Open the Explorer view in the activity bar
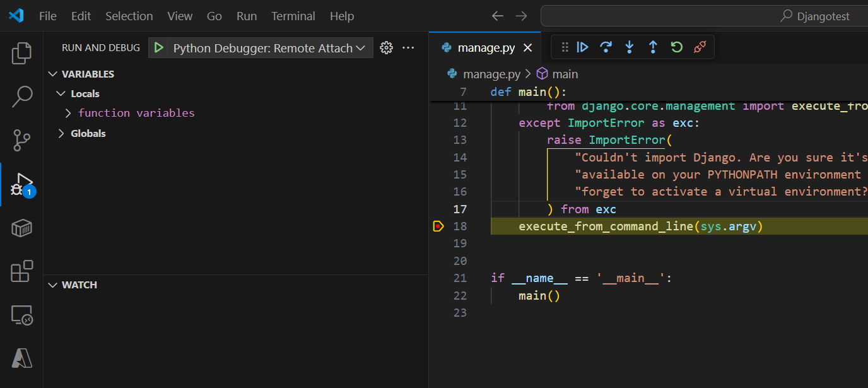 21,53
